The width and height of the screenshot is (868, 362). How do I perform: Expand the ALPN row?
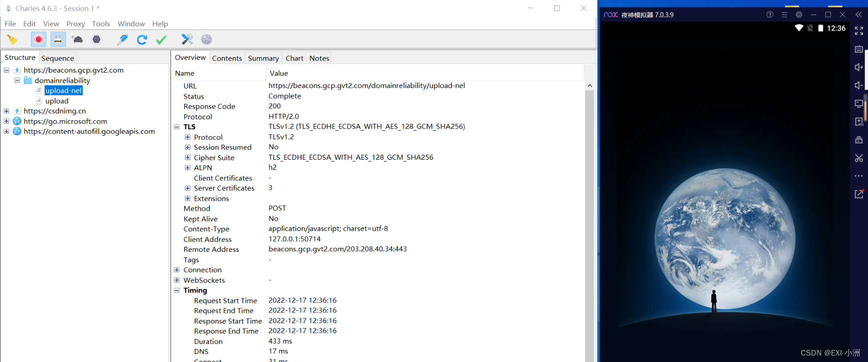(x=187, y=168)
